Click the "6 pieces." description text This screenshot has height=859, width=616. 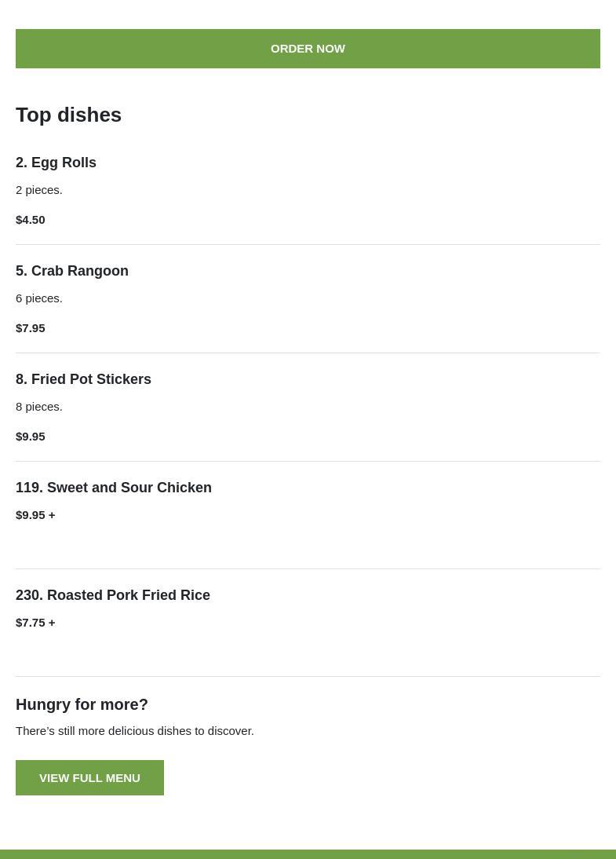pos(39,298)
